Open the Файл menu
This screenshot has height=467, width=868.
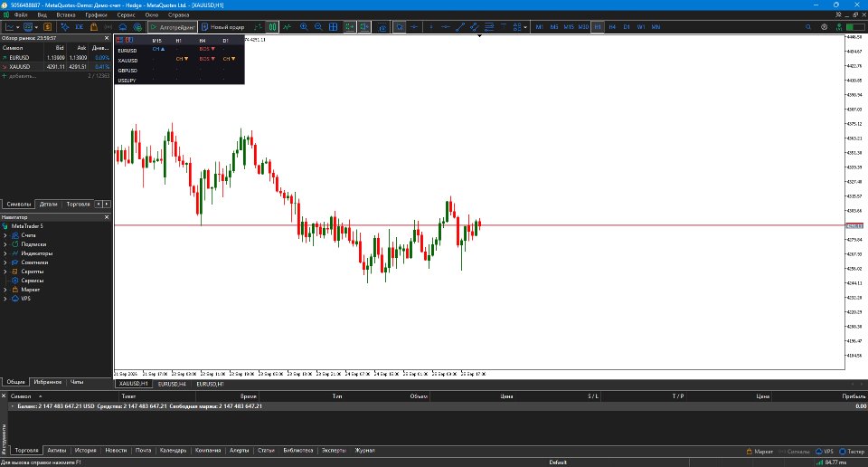coord(21,15)
